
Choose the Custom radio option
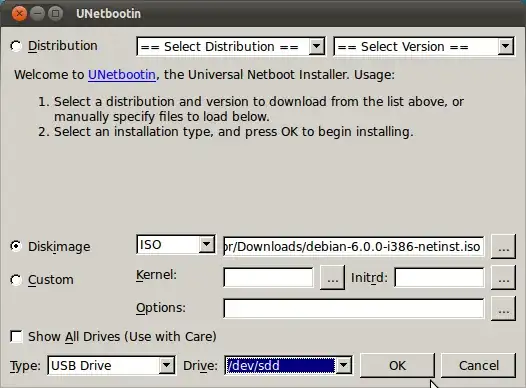pos(16,280)
